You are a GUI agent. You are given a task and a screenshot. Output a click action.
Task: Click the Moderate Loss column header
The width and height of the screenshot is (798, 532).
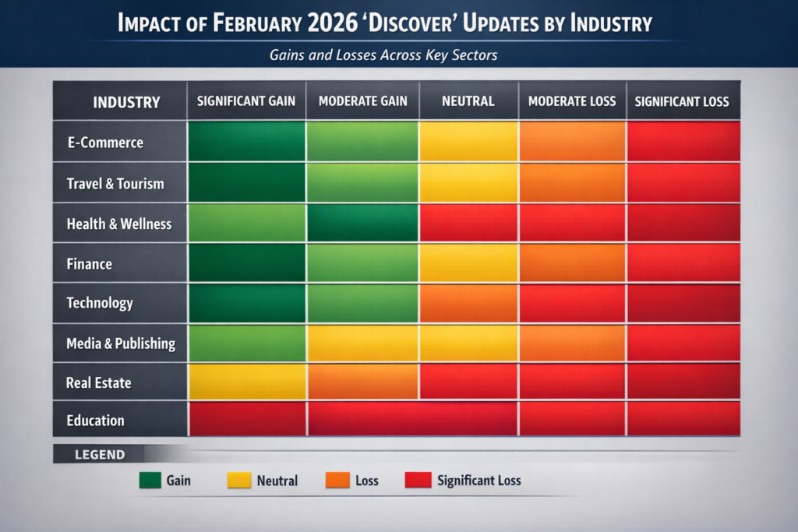(x=573, y=100)
